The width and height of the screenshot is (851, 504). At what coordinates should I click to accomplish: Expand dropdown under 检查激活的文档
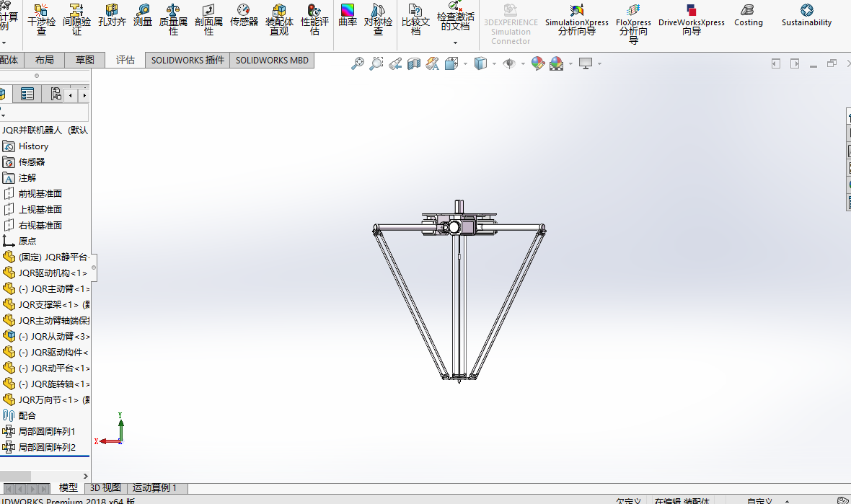click(x=455, y=43)
